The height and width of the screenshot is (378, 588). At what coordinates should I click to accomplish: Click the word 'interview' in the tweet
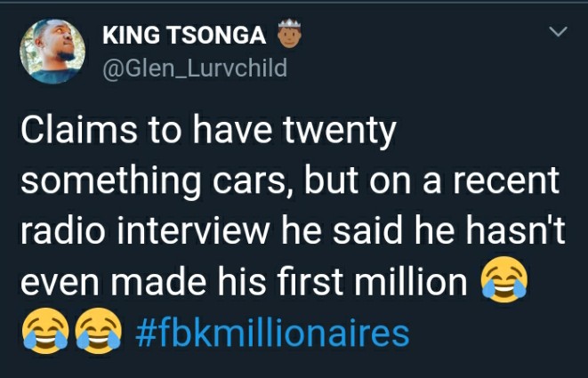pyautogui.click(x=193, y=229)
